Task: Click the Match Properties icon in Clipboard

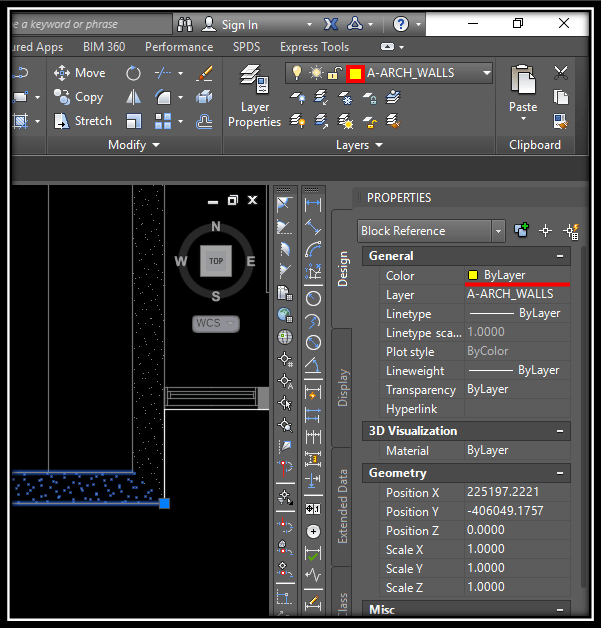Action: 561,121
